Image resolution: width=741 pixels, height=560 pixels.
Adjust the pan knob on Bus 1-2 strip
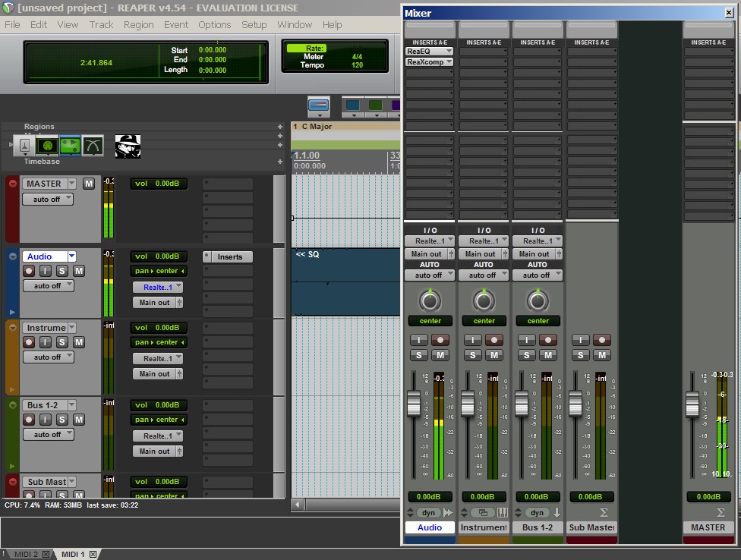click(538, 301)
